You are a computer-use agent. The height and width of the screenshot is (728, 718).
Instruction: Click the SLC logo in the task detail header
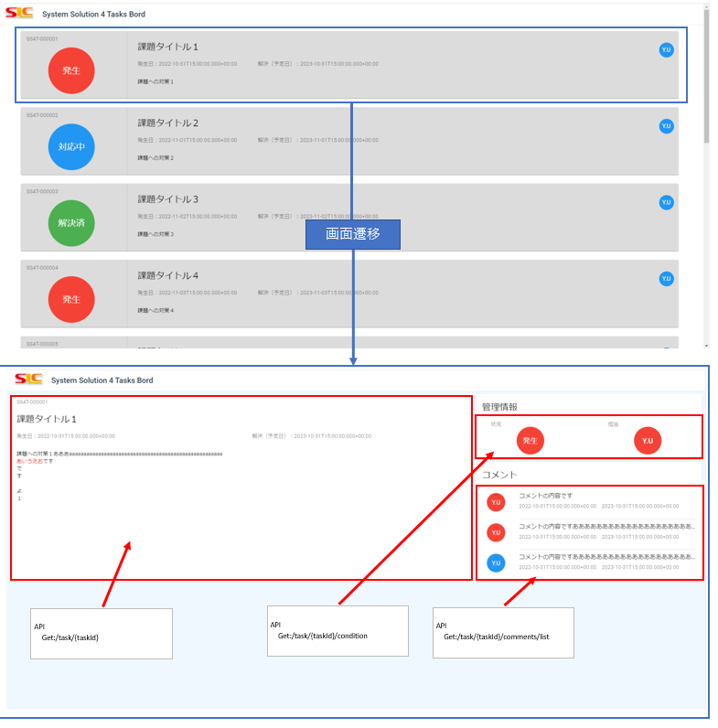coord(28,379)
